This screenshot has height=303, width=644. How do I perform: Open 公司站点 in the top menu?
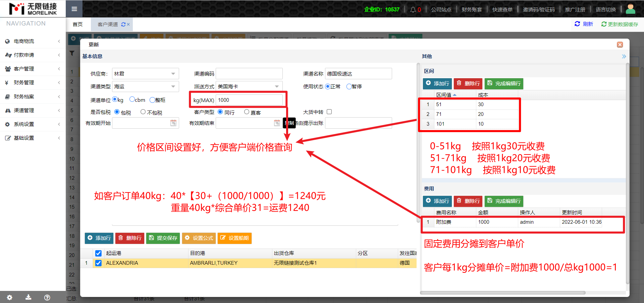tap(441, 9)
